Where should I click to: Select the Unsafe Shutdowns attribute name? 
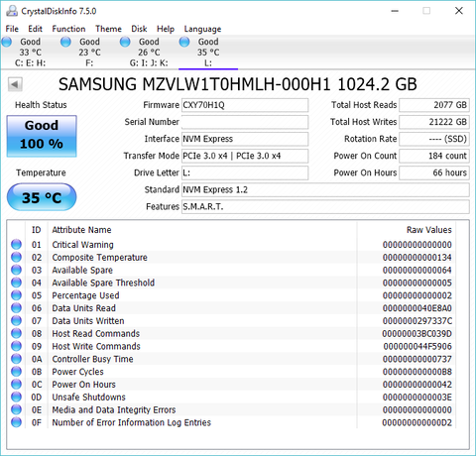[x=88, y=397]
